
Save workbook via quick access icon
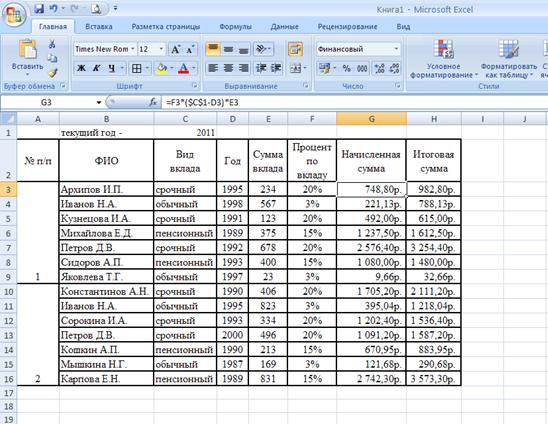(x=39, y=9)
